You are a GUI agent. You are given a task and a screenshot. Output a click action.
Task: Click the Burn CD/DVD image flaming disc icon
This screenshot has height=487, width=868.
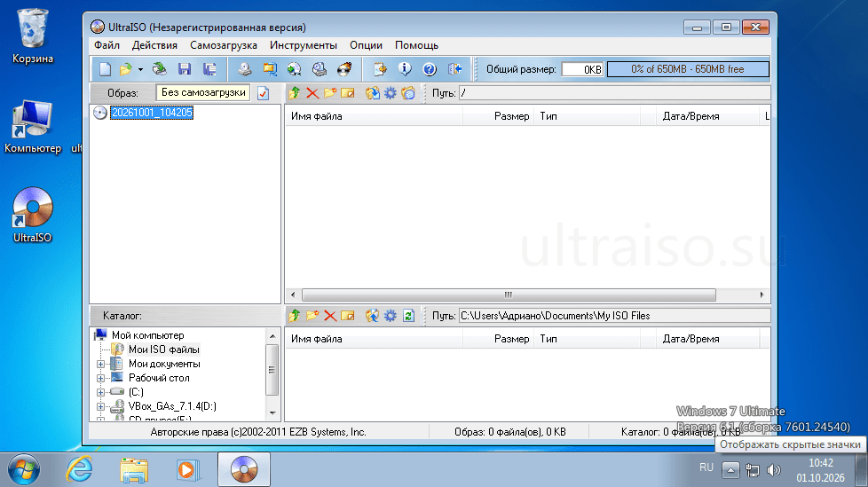click(344, 69)
